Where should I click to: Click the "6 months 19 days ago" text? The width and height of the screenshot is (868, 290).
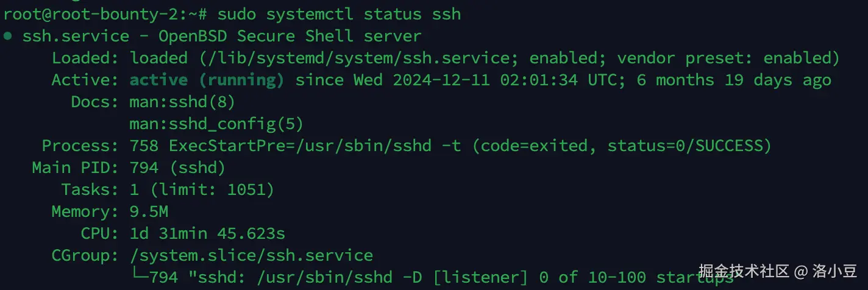point(734,80)
